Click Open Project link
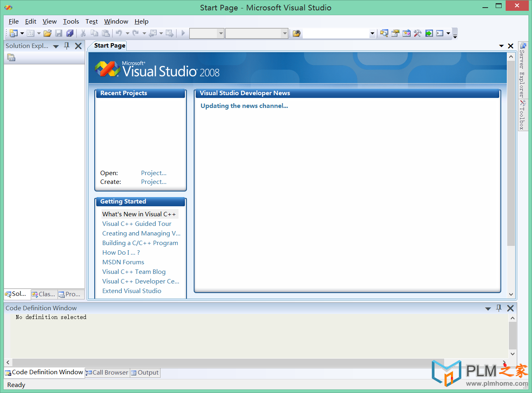This screenshot has width=532, height=393. [x=153, y=173]
